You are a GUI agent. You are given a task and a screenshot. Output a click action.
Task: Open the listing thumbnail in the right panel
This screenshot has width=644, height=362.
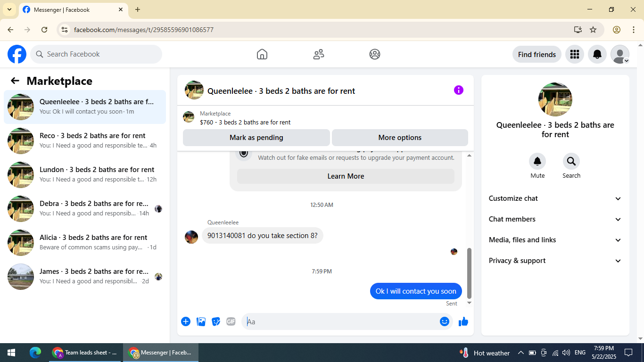pos(555,99)
